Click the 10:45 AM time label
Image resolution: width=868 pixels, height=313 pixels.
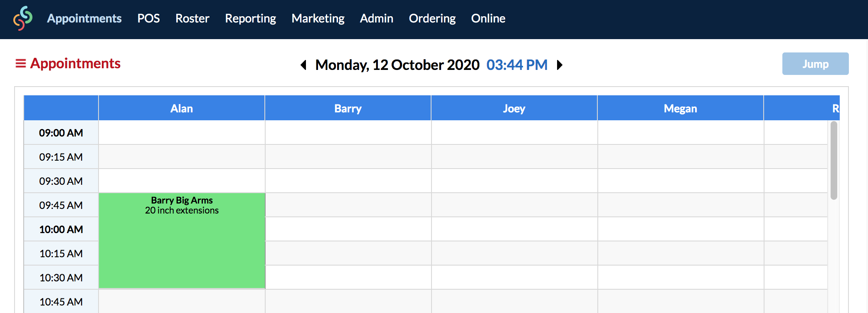(61, 301)
